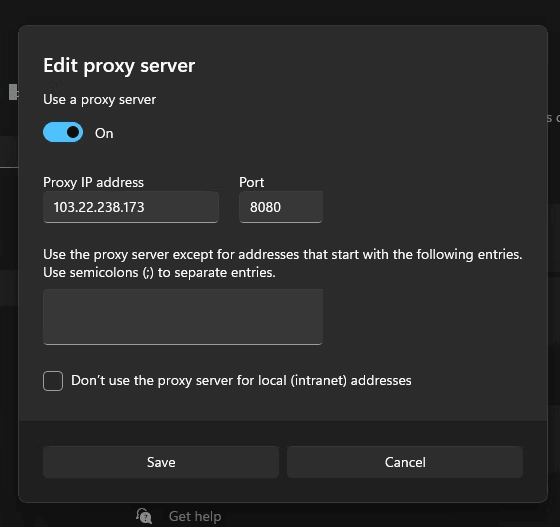This screenshot has width=560, height=527.
Task: Check the local intranet addresses checkbox
Action: click(53, 381)
